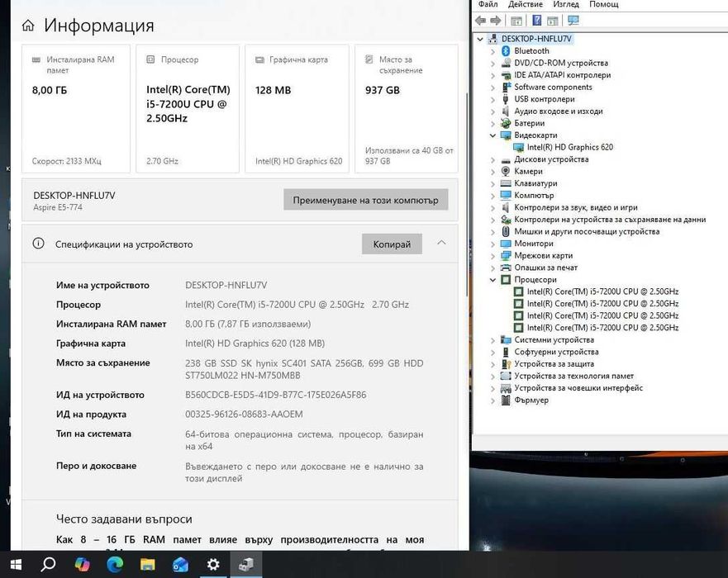This screenshot has height=578, width=728.
Task: Click the ИД на продукта value 00325-96126-08683-AAOEM
Action: 244,415
